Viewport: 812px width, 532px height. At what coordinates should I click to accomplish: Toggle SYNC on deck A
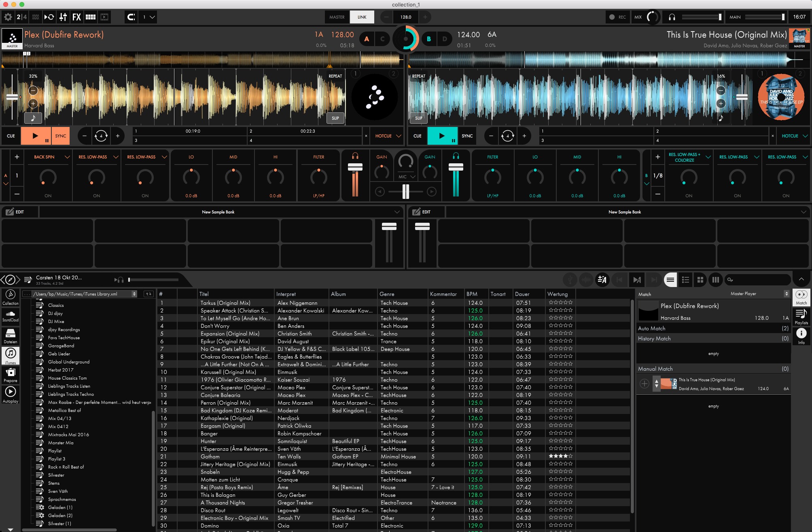coord(61,136)
